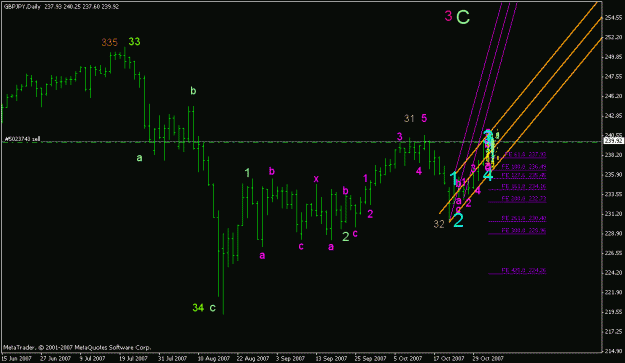Select the FE 161.8 Fibonacci expansion level

[523, 186]
